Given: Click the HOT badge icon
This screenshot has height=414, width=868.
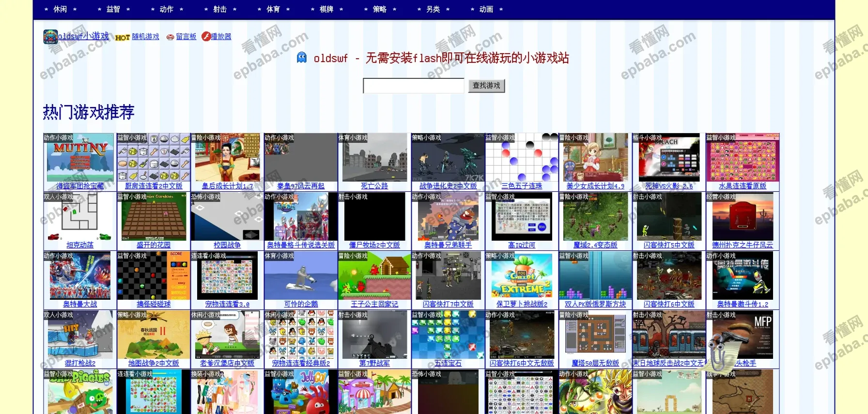Looking at the screenshot, I should tap(123, 37).
